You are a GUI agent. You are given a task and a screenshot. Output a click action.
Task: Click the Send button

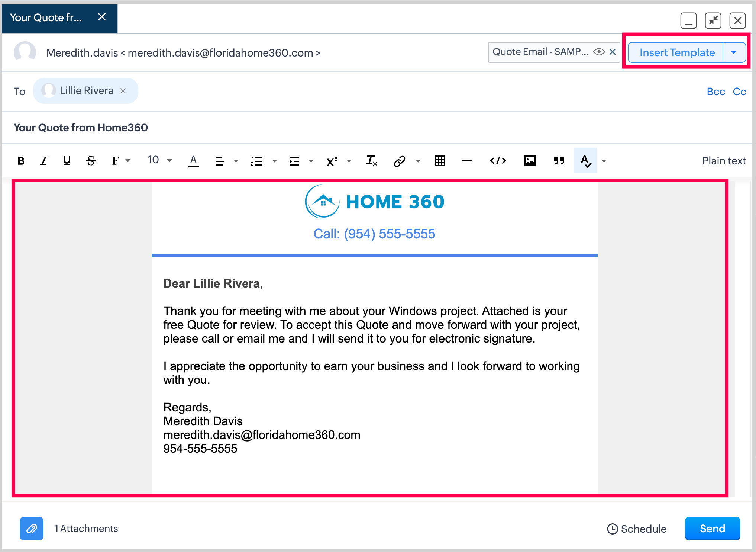tap(712, 528)
